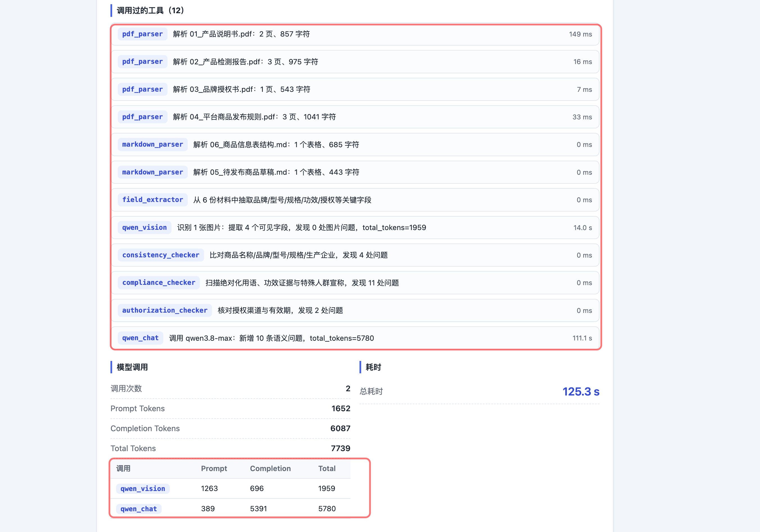The height and width of the screenshot is (532, 760).
Task: Click the qwen_vision tag in the token table
Action: click(143, 489)
